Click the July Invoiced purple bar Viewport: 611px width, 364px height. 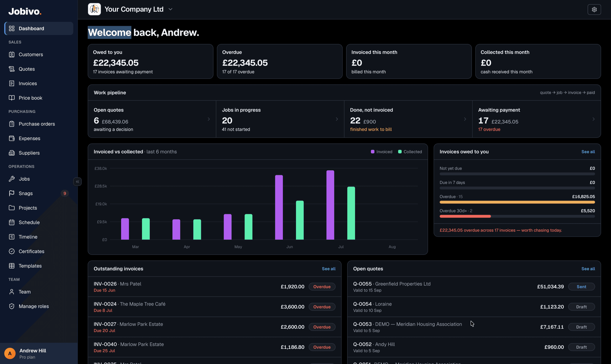[330, 205]
